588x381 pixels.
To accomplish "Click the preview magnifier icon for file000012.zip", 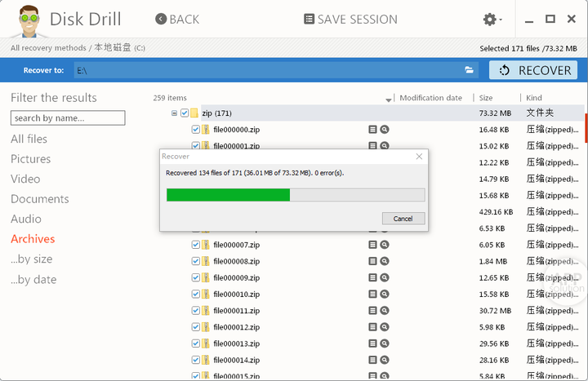I will click(385, 327).
